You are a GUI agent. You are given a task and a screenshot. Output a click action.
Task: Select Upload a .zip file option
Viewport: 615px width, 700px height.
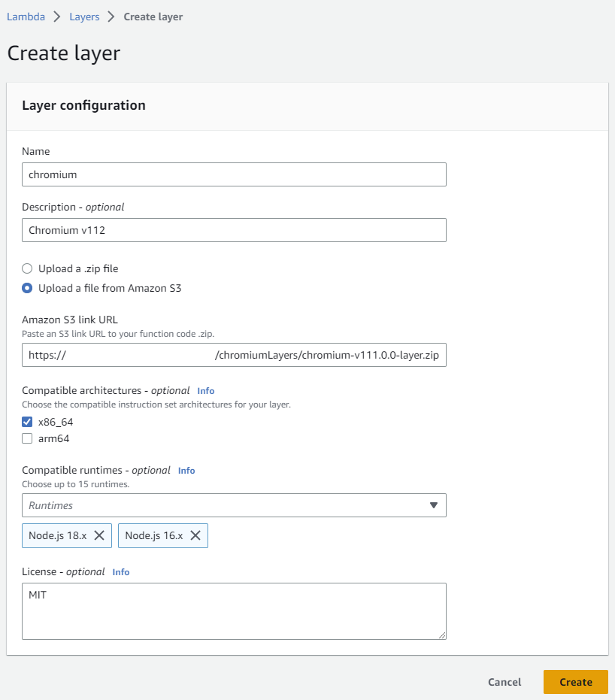(x=27, y=268)
